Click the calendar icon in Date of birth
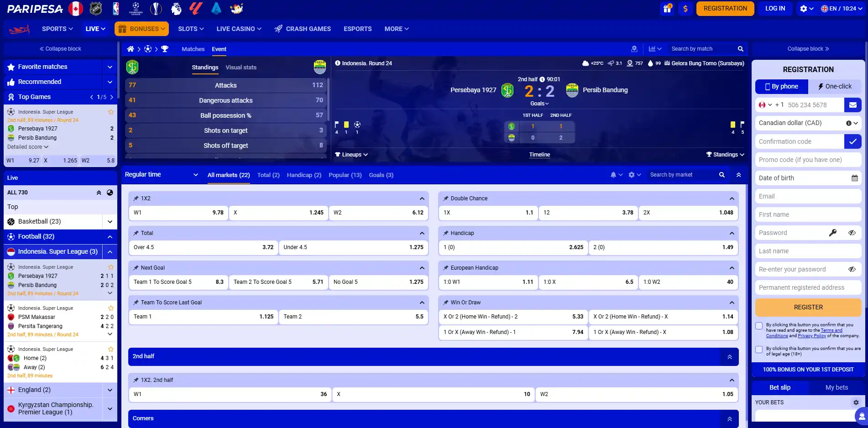Image resolution: width=868 pixels, height=428 pixels. [854, 178]
